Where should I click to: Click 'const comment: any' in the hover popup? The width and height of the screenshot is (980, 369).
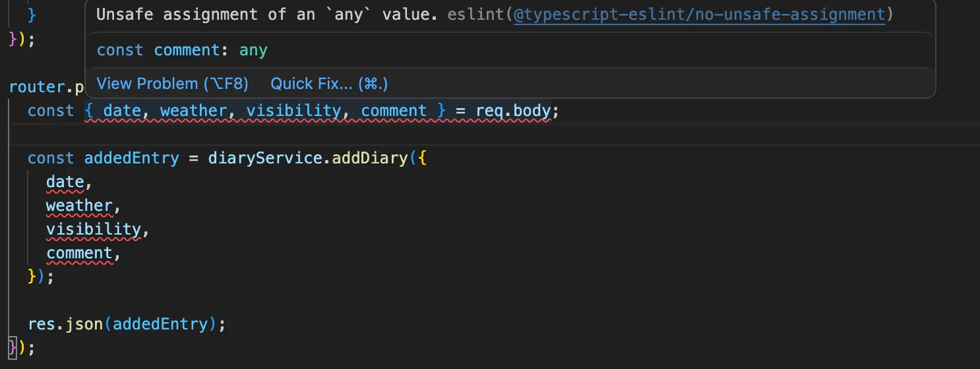point(182,50)
